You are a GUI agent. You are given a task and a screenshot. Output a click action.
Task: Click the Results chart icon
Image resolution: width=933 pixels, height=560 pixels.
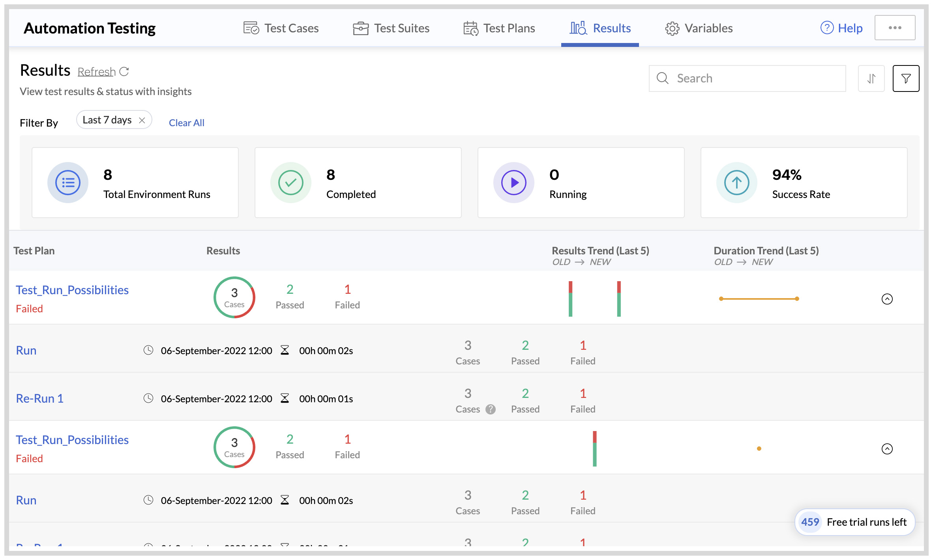(578, 28)
